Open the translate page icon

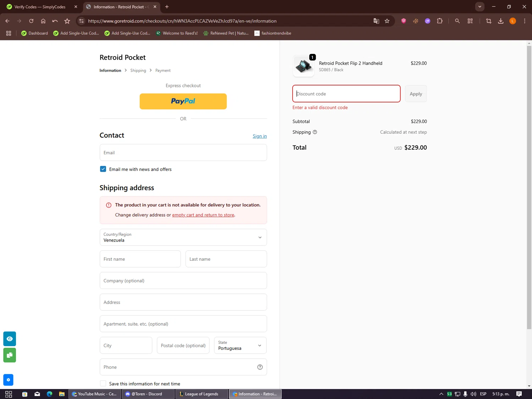point(376,21)
